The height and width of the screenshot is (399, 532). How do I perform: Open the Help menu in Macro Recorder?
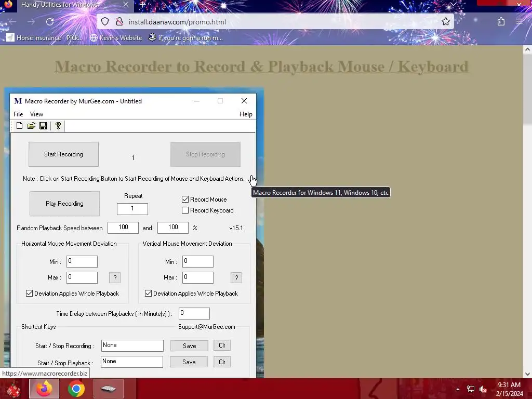tap(246, 114)
